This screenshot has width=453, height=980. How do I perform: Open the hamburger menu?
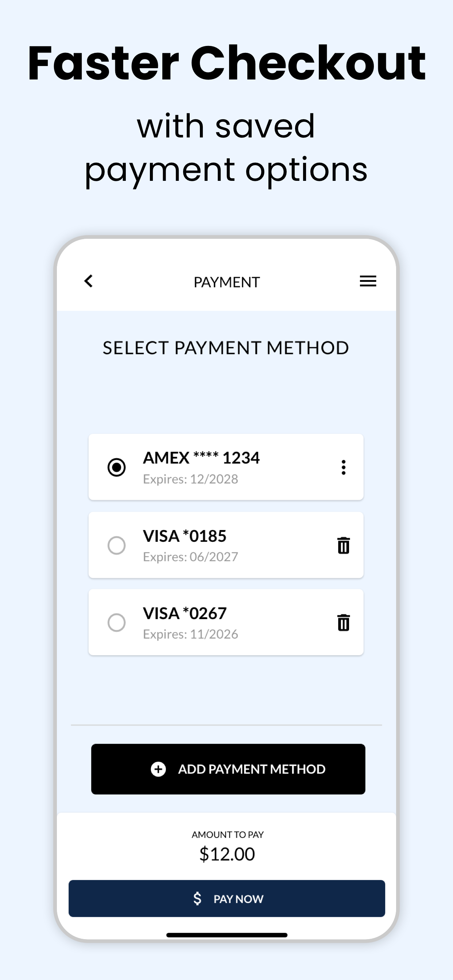[x=368, y=281]
